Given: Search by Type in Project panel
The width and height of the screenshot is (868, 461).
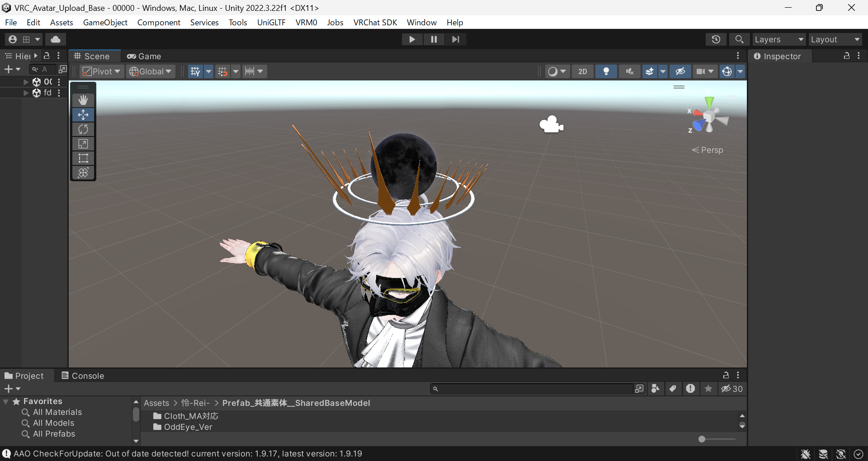Looking at the screenshot, I should [x=655, y=389].
